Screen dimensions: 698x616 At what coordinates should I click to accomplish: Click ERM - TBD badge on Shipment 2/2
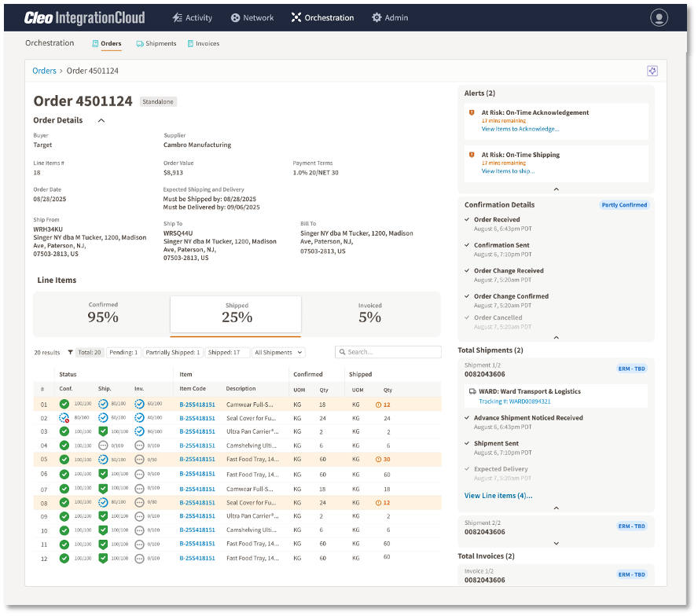(631, 526)
